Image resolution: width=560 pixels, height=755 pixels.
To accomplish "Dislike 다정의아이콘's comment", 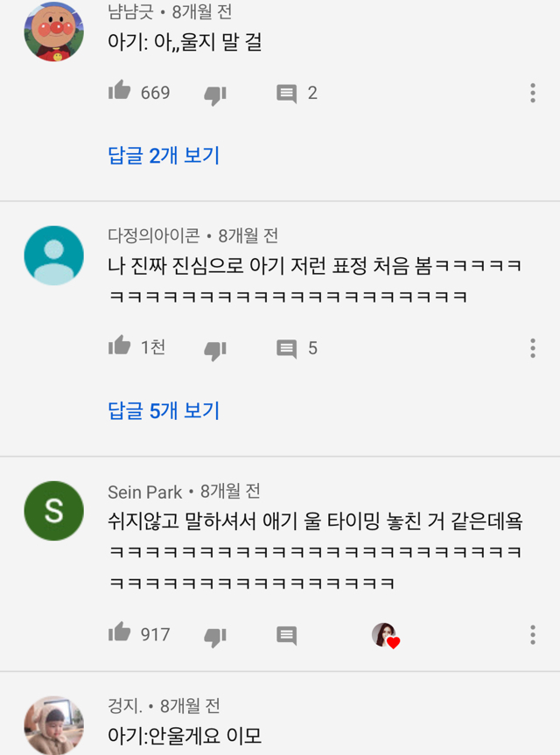I will tap(215, 349).
